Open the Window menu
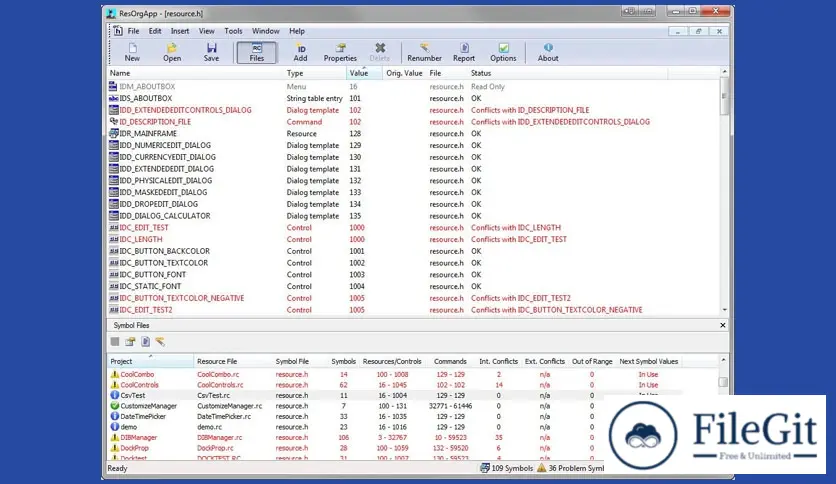Image resolution: width=836 pixels, height=484 pixels. (x=266, y=31)
